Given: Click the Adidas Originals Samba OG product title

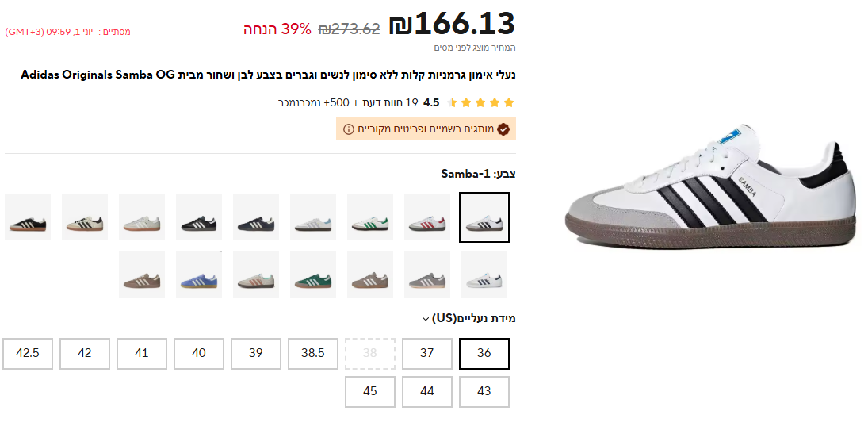Looking at the screenshot, I should [268, 75].
